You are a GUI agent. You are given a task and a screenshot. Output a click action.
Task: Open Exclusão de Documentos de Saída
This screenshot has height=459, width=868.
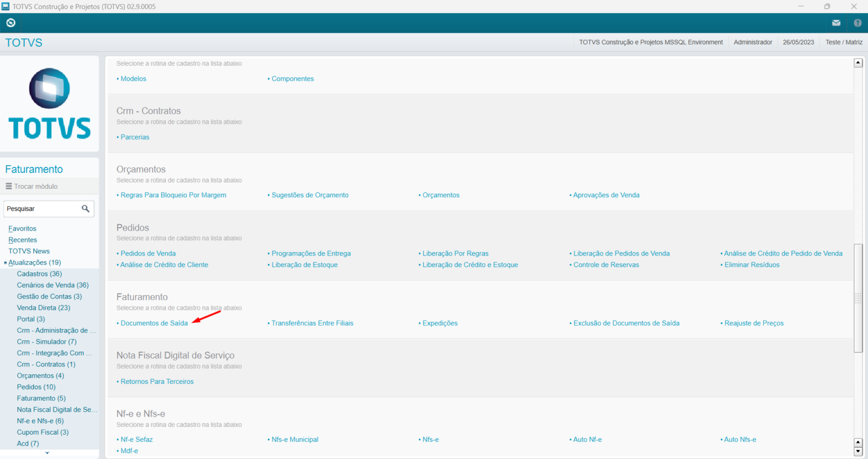point(626,323)
